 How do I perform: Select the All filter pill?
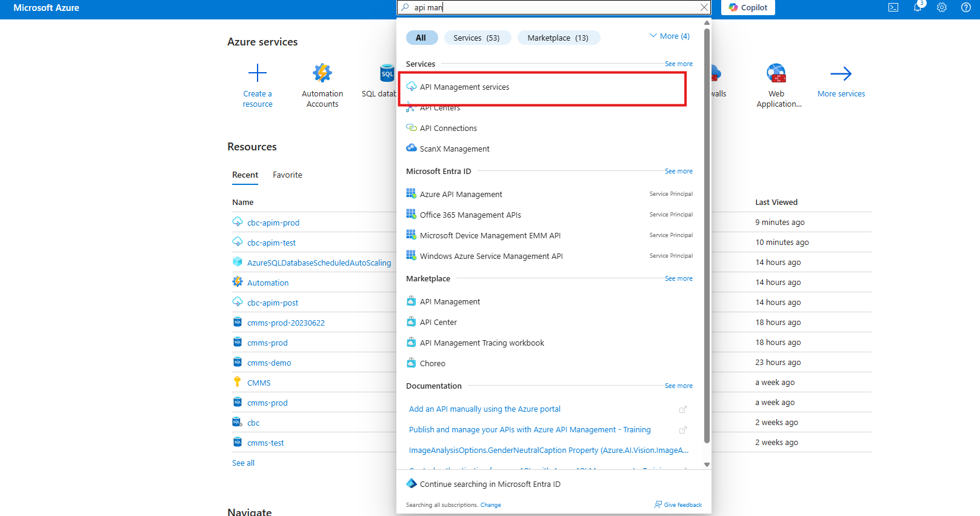(x=421, y=38)
